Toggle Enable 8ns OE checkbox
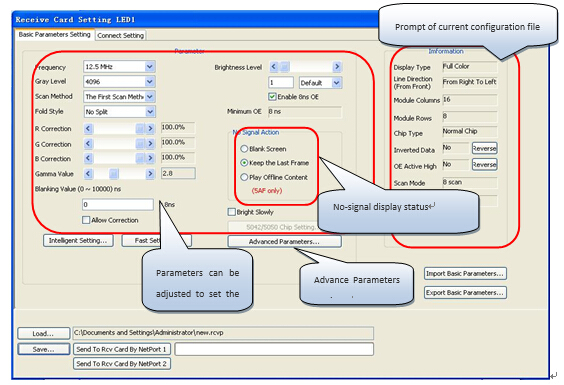Viewport: 564px width, 385px height. [x=272, y=97]
